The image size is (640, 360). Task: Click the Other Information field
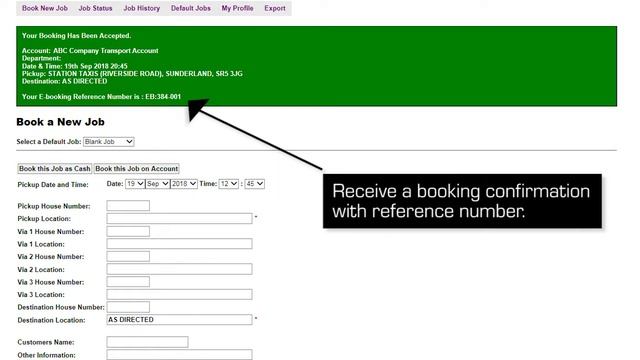click(179, 355)
